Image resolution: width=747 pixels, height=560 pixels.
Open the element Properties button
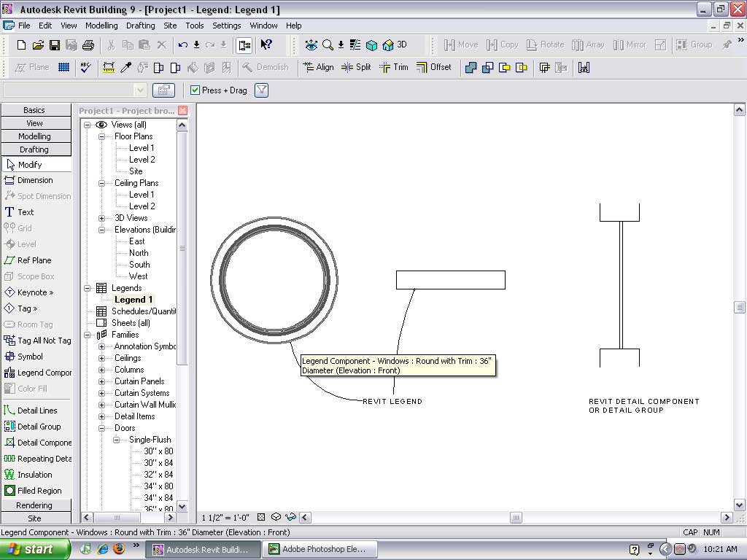[163, 90]
